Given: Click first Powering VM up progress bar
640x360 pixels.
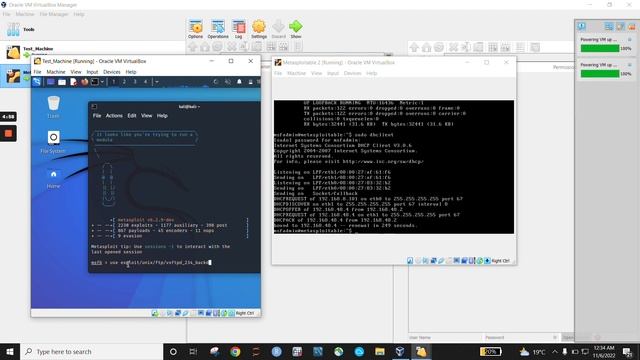Looking at the screenshot, I should (600, 48).
